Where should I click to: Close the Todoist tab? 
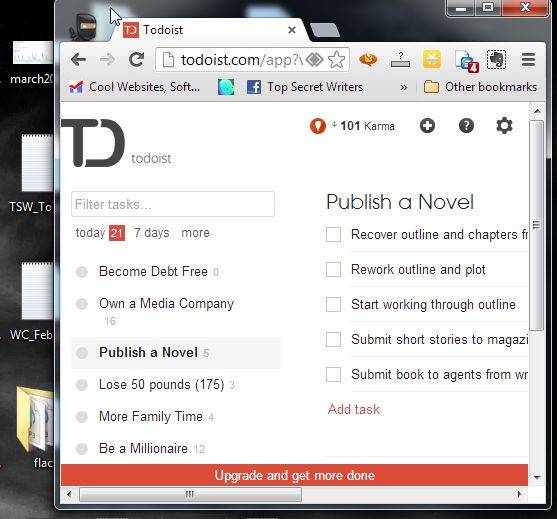click(x=292, y=30)
